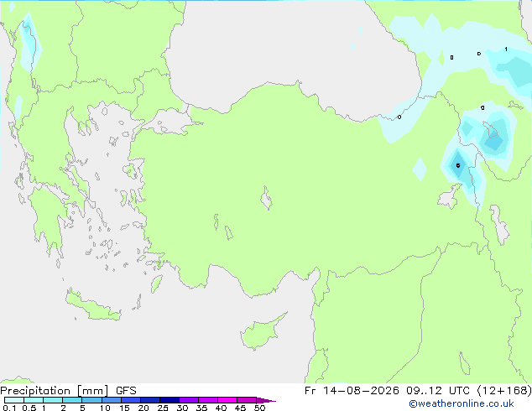
Task: Click the '09..12 UTC' time text
Action: tap(438, 391)
